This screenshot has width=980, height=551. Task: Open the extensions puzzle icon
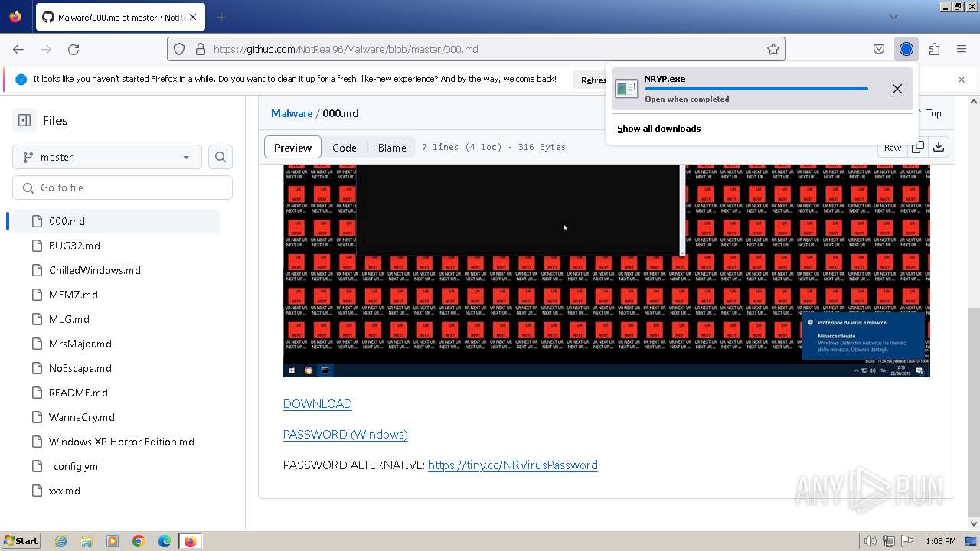(934, 49)
